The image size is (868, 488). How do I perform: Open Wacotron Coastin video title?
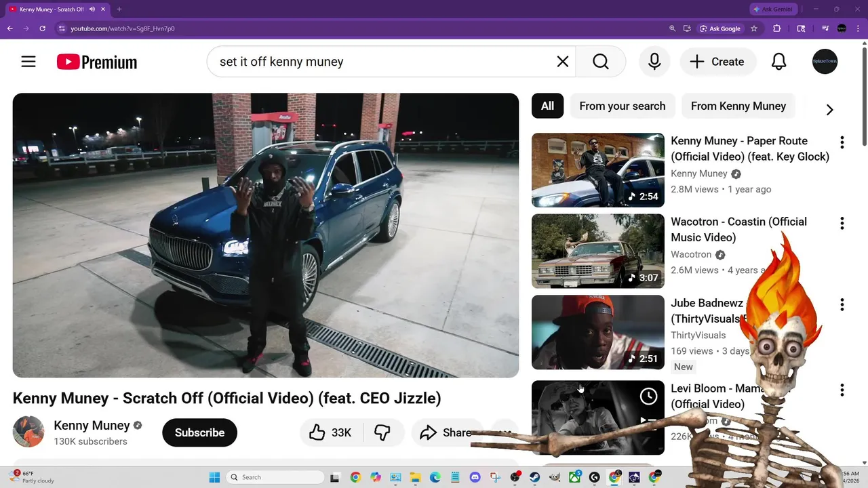[x=738, y=229]
